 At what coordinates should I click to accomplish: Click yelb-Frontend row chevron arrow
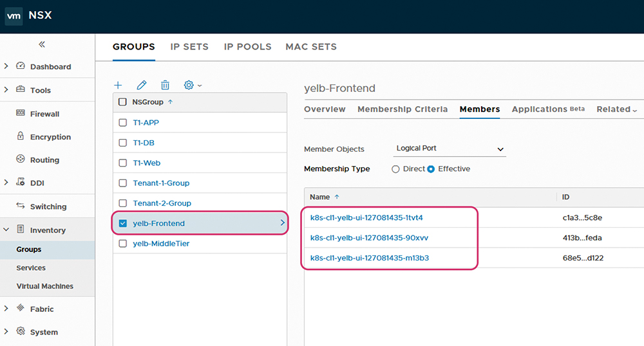pos(282,223)
